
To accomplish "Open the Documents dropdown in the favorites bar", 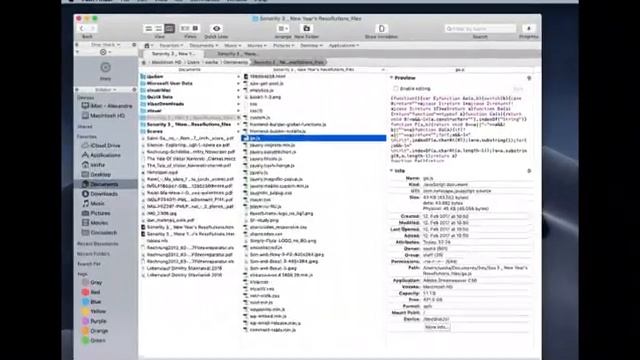I will click(x=203, y=46).
